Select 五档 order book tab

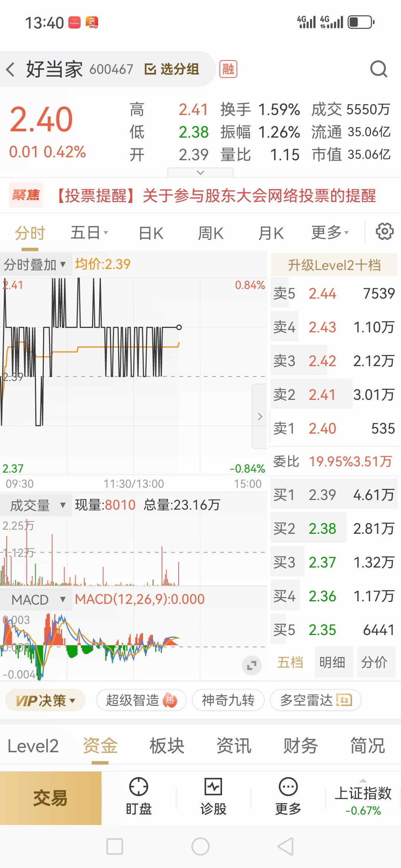pos(290,662)
